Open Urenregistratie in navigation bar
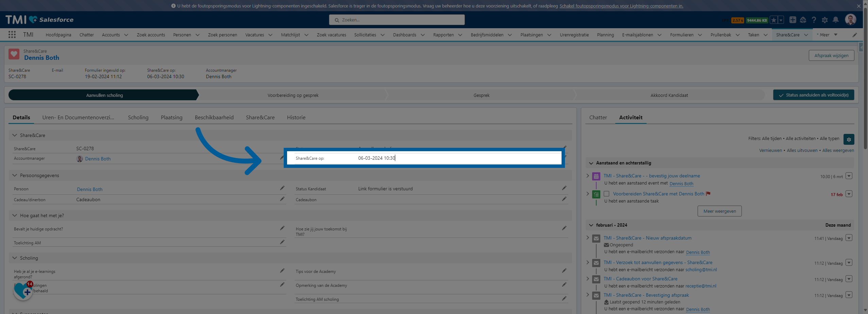 [x=574, y=35]
